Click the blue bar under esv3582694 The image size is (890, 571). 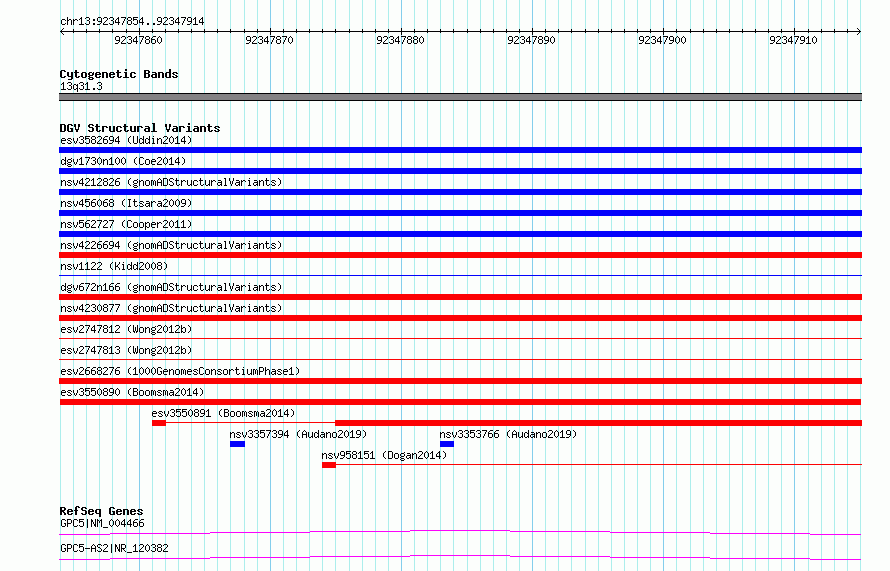point(460,150)
